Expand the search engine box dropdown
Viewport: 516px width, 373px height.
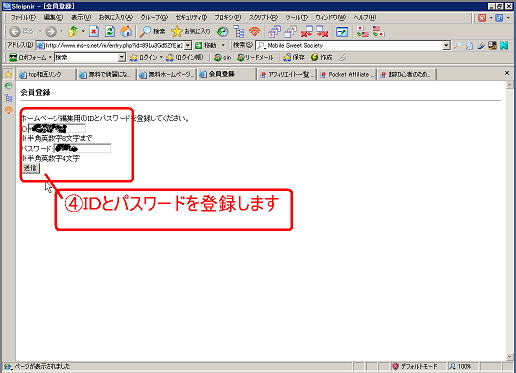coord(446,45)
